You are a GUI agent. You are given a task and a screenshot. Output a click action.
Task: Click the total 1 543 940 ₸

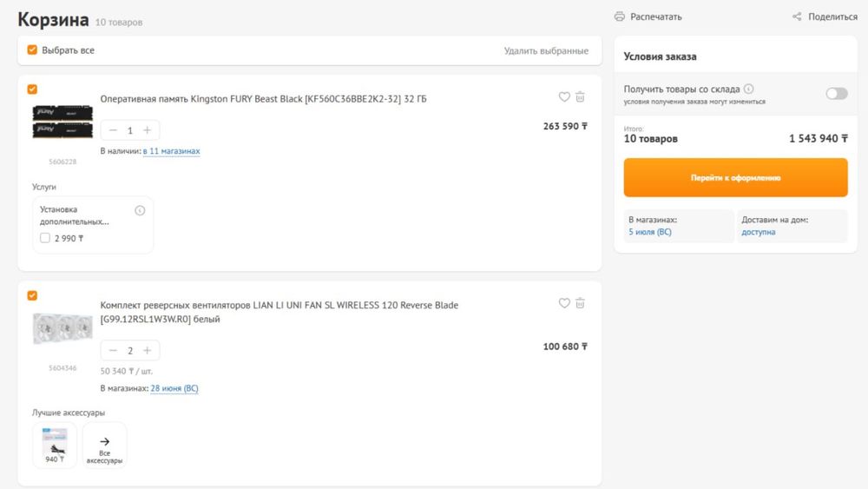point(819,138)
